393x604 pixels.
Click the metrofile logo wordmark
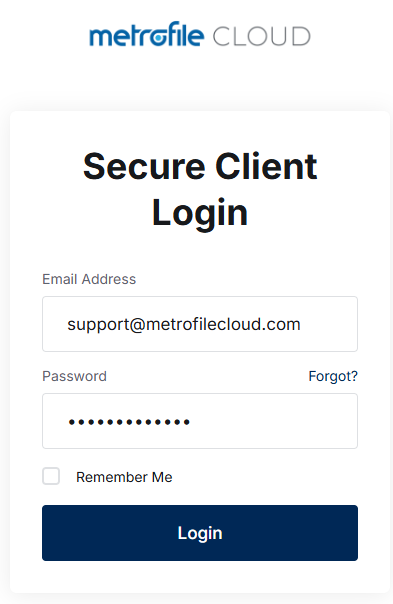click(146, 34)
